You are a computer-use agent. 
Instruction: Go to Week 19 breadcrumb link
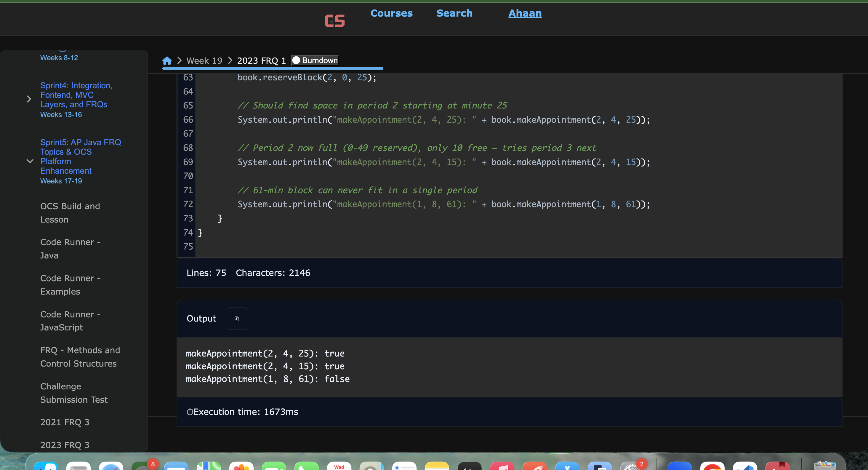(x=204, y=61)
